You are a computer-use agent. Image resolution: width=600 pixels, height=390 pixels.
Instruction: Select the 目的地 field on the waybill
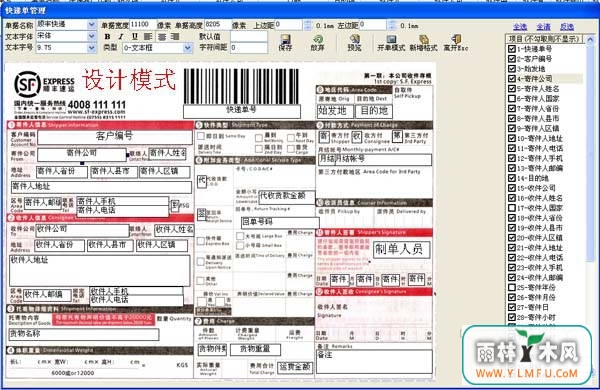374,111
